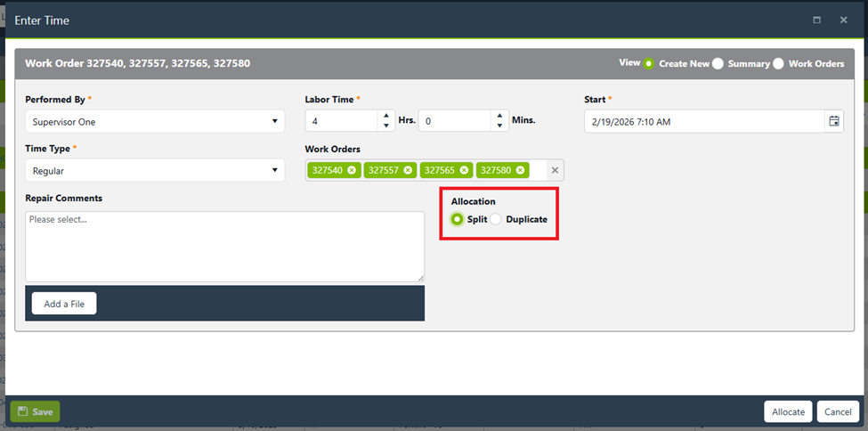Remove work order 327580 tag
Image resolution: width=868 pixels, height=431 pixels.
(520, 170)
